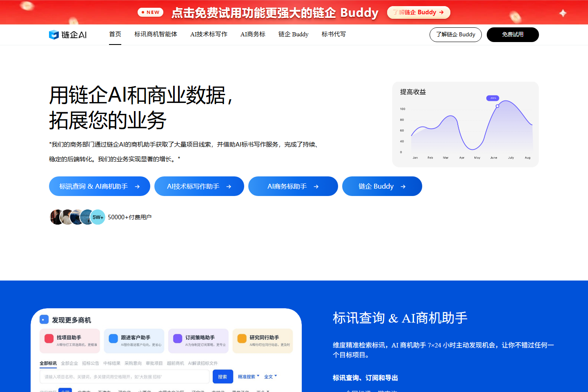Click the outlined 了解链企 Buddy header button
This screenshot has height=392, width=588.
pos(456,35)
